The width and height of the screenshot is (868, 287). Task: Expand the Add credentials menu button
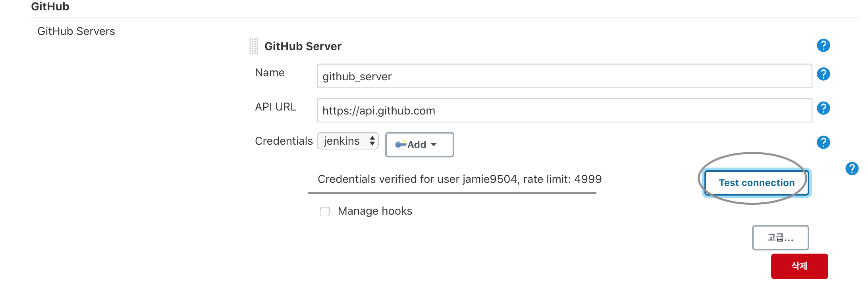coord(419,145)
